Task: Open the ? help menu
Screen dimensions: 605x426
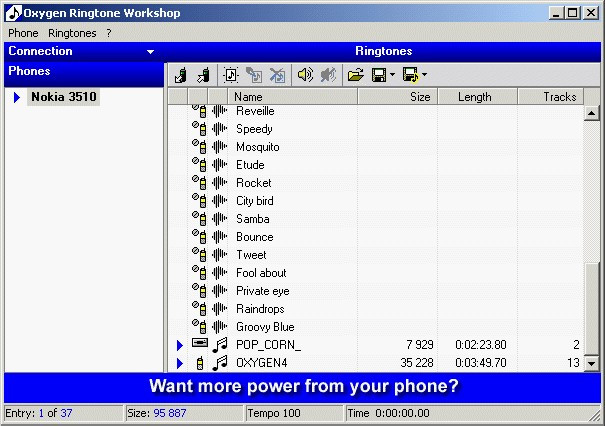Action: pyautogui.click(x=109, y=33)
